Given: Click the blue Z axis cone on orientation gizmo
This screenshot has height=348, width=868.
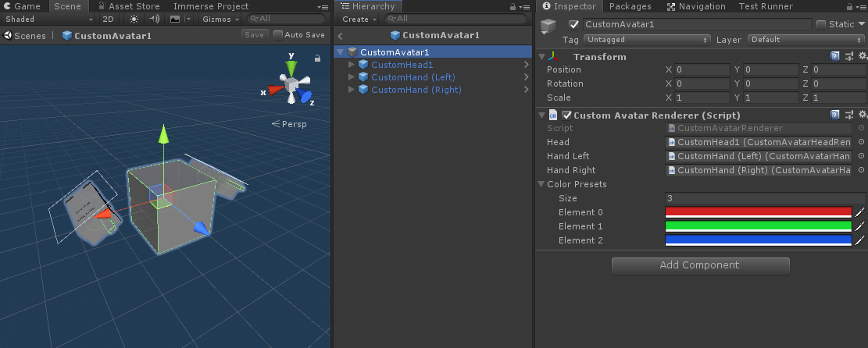Looking at the screenshot, I should [303, 96].
